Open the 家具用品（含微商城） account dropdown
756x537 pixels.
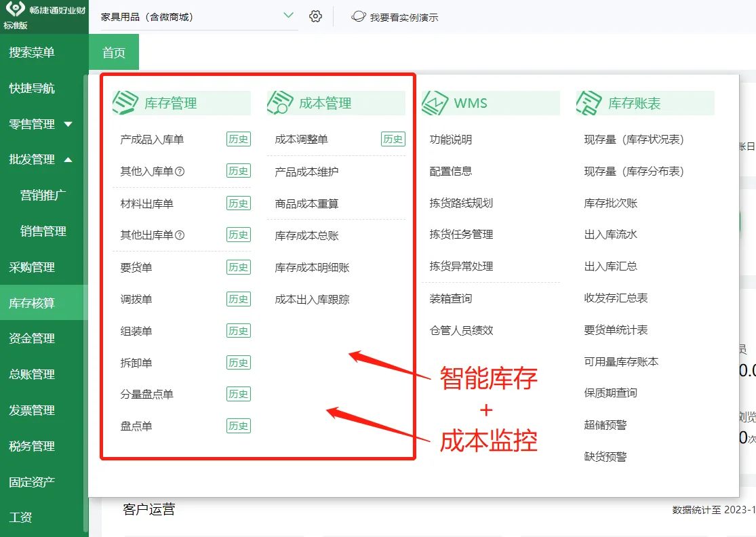197,15
